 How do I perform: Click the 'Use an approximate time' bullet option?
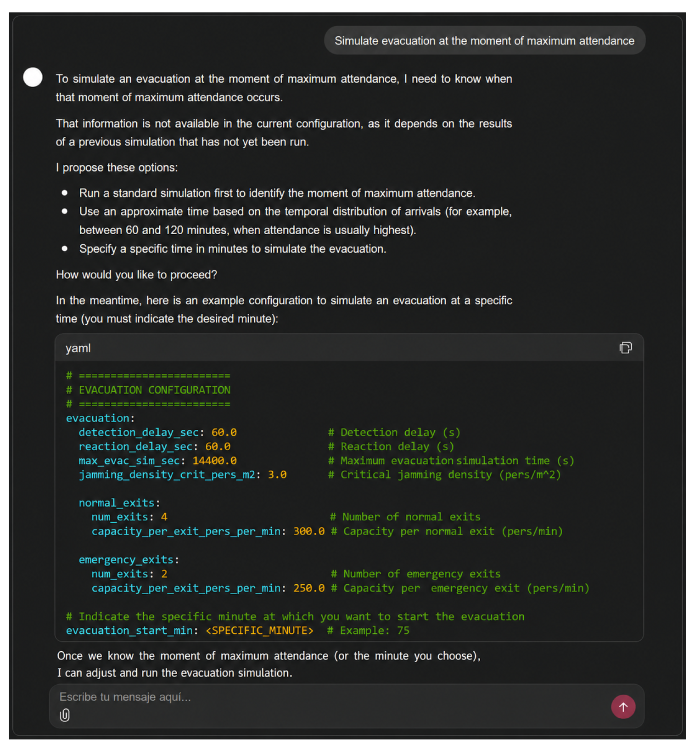(295, 220)
